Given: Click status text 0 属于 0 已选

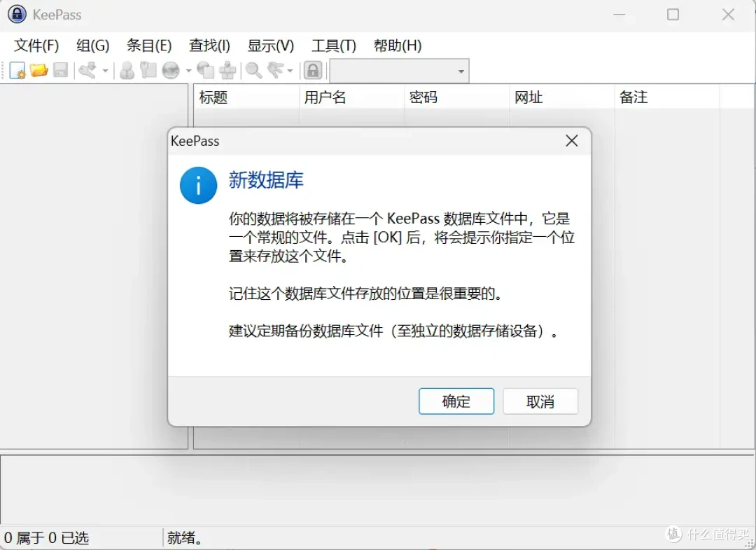Looking at the screenshot, I should pyautogui.click(x=47, y=537).
